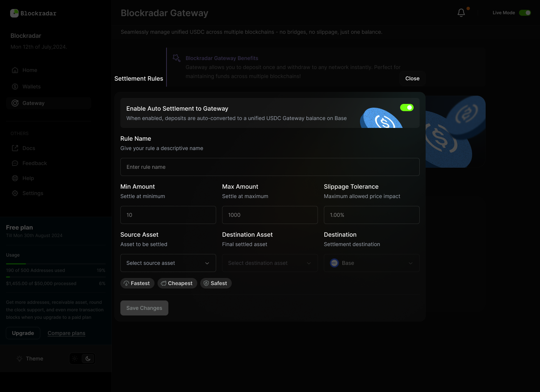Choose the Cheapest routing option
The image size is (540, 392).
[177, 283]
